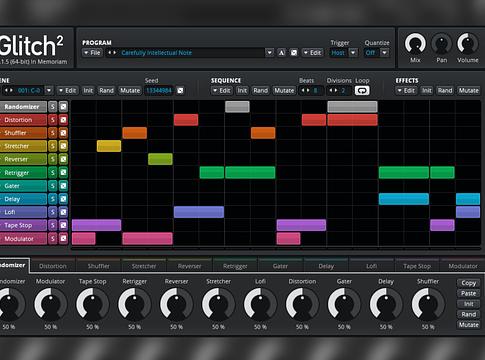This screenshot has height=360, width=485.
Task: Click the Shuffler 50 % knob
Action: click(428, 304)
